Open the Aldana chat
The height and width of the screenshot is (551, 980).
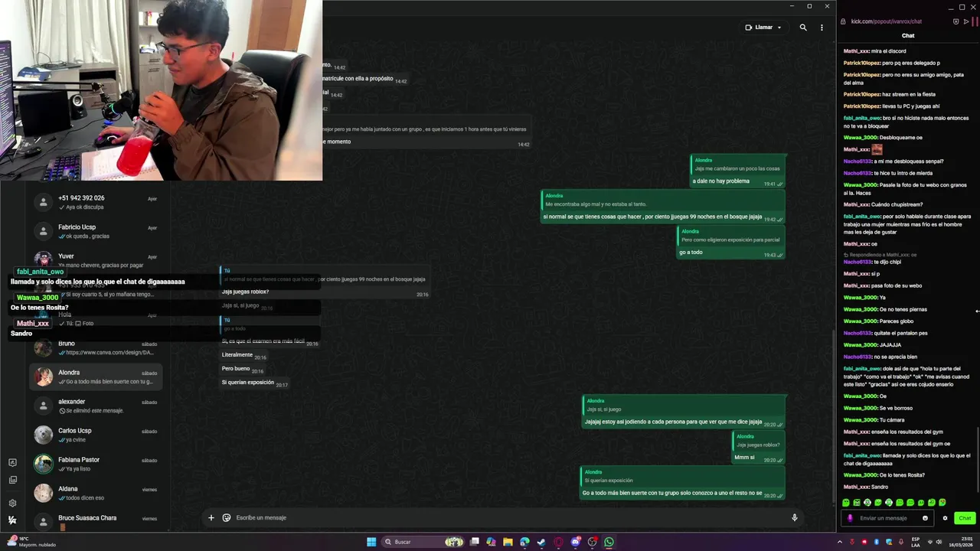[x=96, y=493]
